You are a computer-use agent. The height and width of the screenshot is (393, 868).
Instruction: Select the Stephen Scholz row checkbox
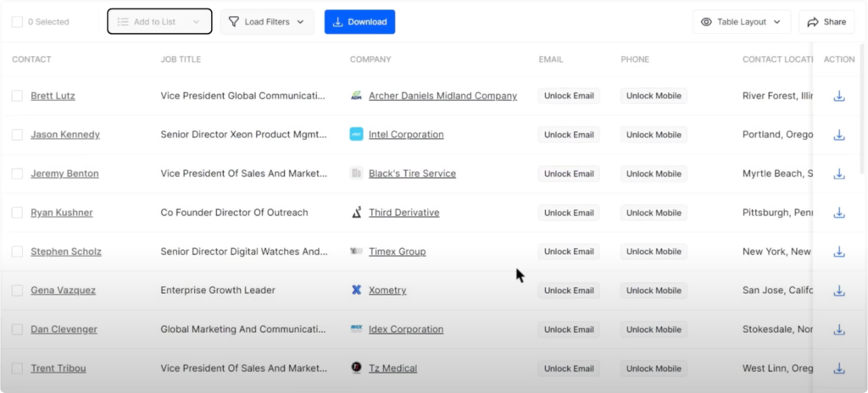(x=17, y=252)
